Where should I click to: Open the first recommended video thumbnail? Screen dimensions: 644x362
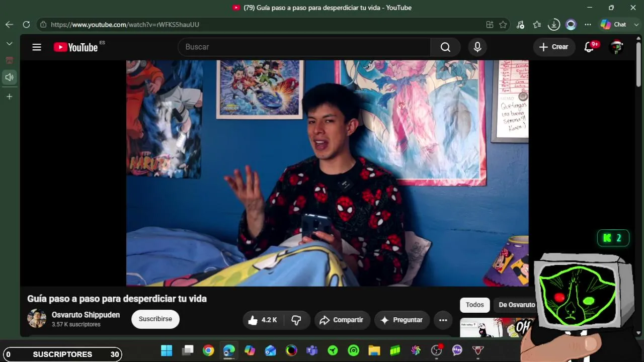497,327
